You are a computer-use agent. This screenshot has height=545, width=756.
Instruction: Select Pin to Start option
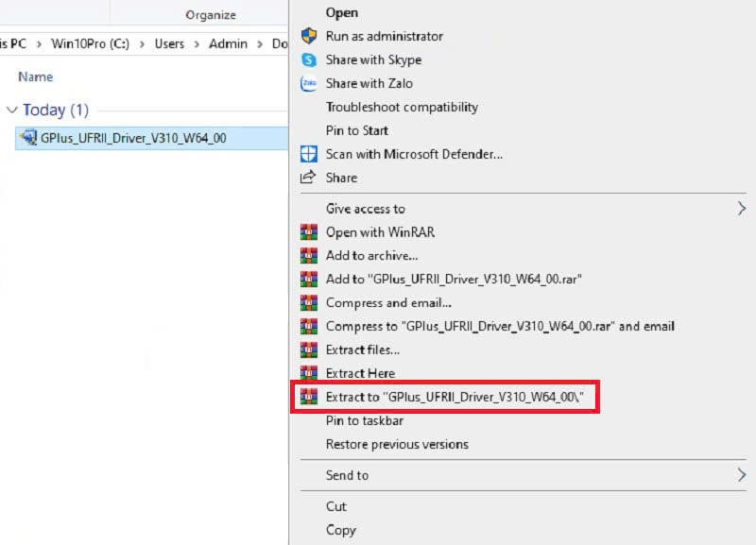coord(357,130)
